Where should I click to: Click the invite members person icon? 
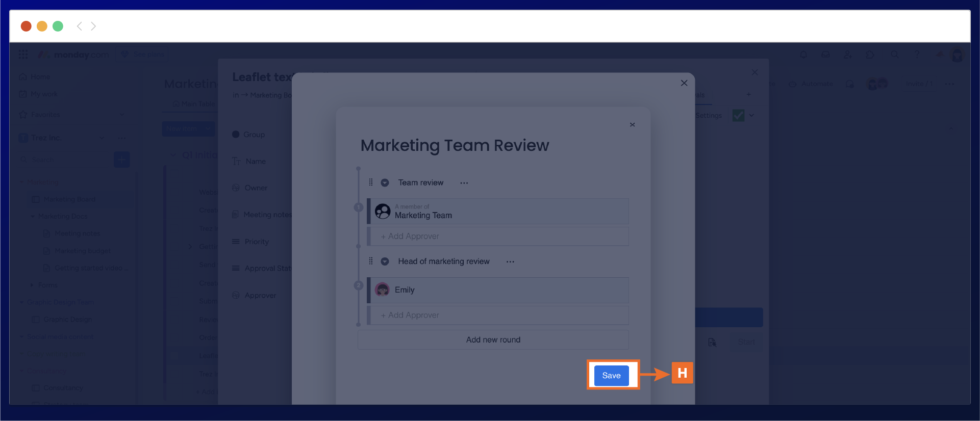click(847, 55)
